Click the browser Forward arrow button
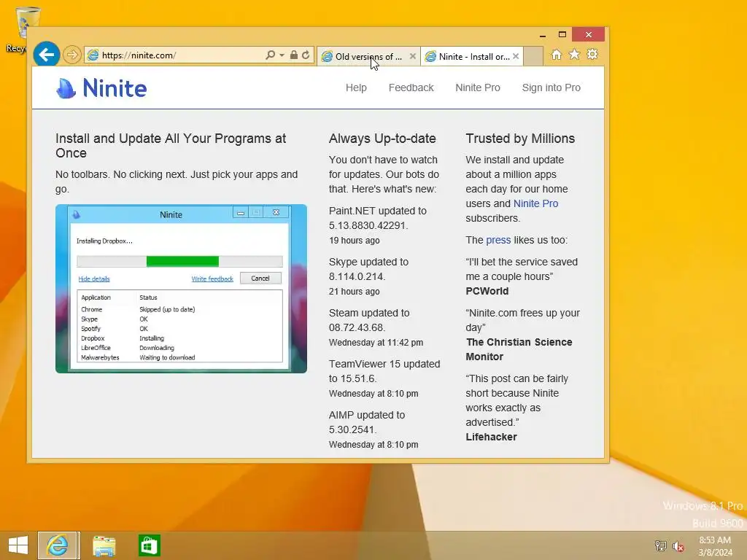Screen dimensions: 747x560 [72, 55]
